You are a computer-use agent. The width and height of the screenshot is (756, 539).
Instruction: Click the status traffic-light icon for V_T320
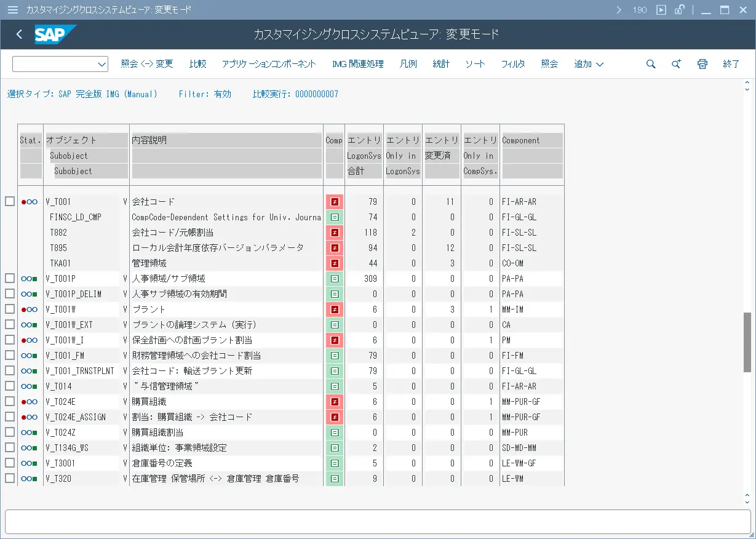[x=30, y=479]
